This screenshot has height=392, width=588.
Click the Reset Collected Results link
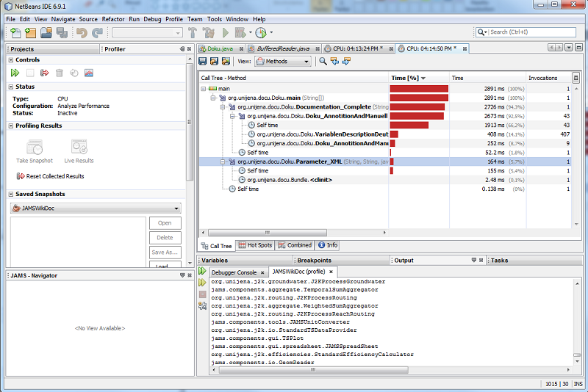pyautogui.click(x=55, y=176)
